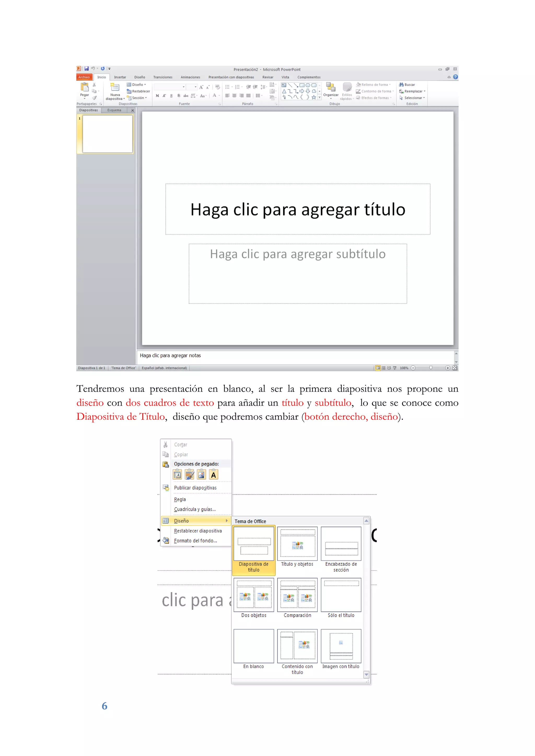535x756 pixels.
Task: Switch to the Esquema pane tab
Action: click(114, 110)
